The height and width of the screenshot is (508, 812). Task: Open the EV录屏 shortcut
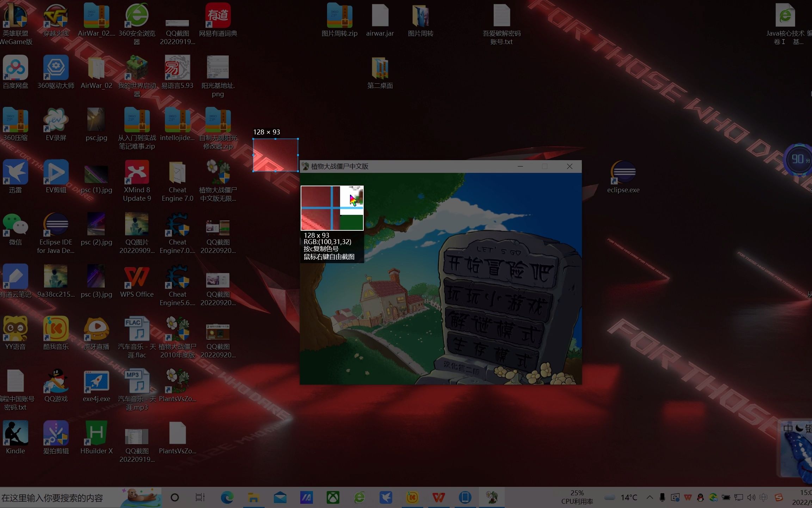click(56, 125)
